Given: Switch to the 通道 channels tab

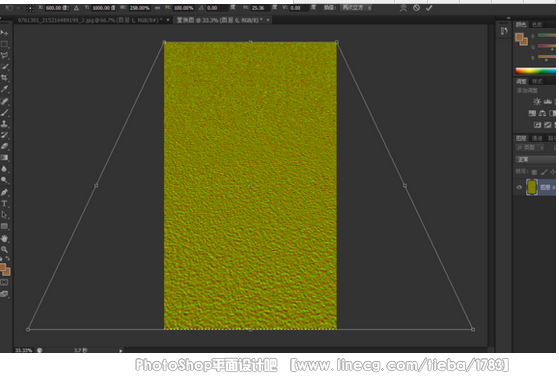Looking at the screenshot, I should pyautogui.click(x=537, y=138).
